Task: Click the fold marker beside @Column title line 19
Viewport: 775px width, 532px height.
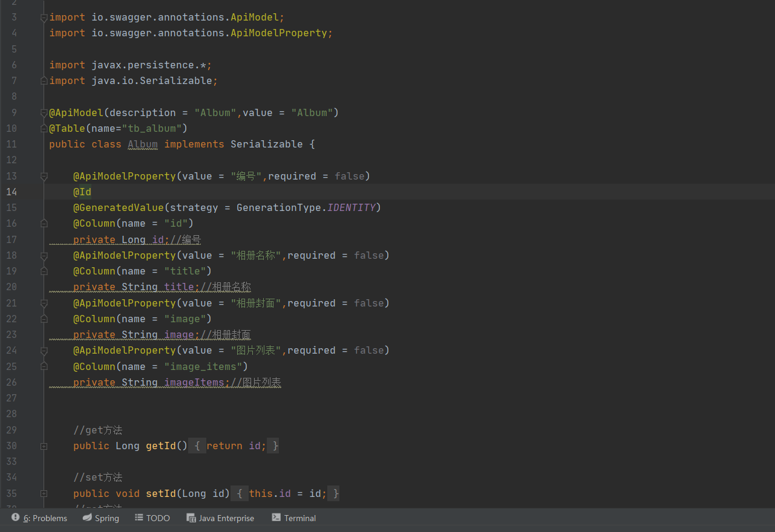Action: (44, 271)
